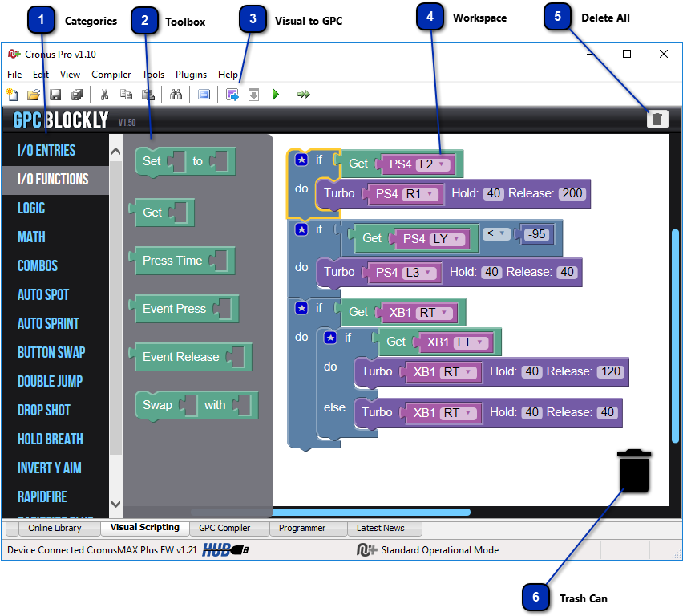Screen dimensions: 683x616
Task: Select the MATH category
Action: [x=56, y=237]
